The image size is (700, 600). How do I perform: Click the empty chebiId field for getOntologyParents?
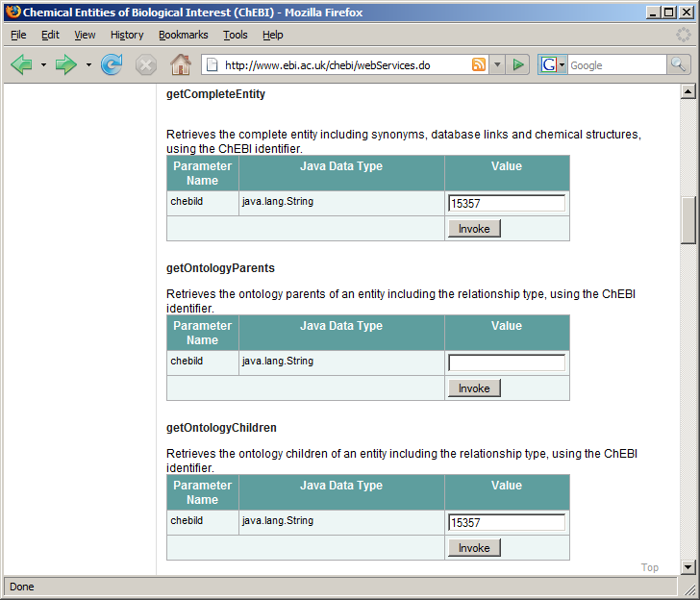(x=507, y=362)
